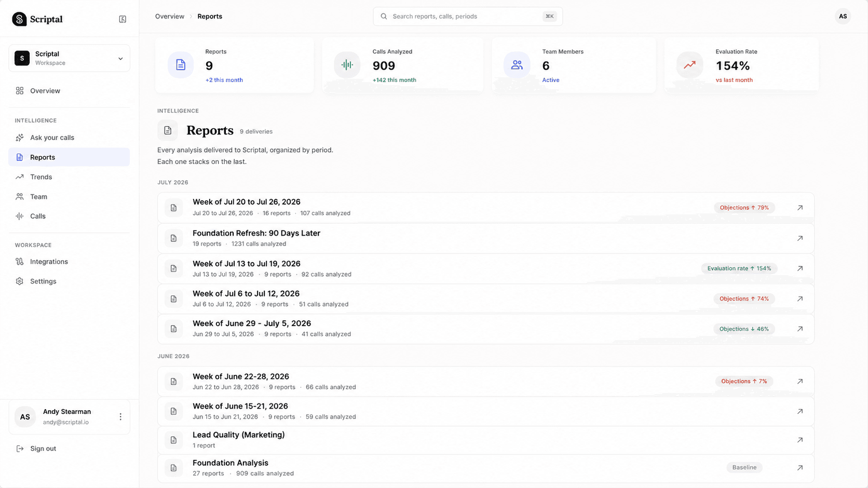Click the Baseline badge
Screen dimensions: 868x488
(744, 467)
